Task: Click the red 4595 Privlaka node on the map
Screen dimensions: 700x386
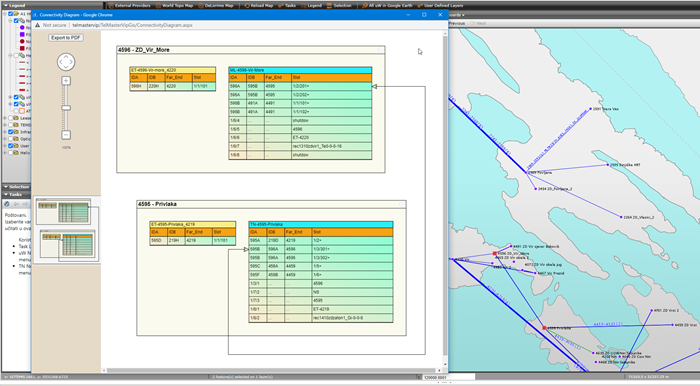Action: click(x=544, y=328)
